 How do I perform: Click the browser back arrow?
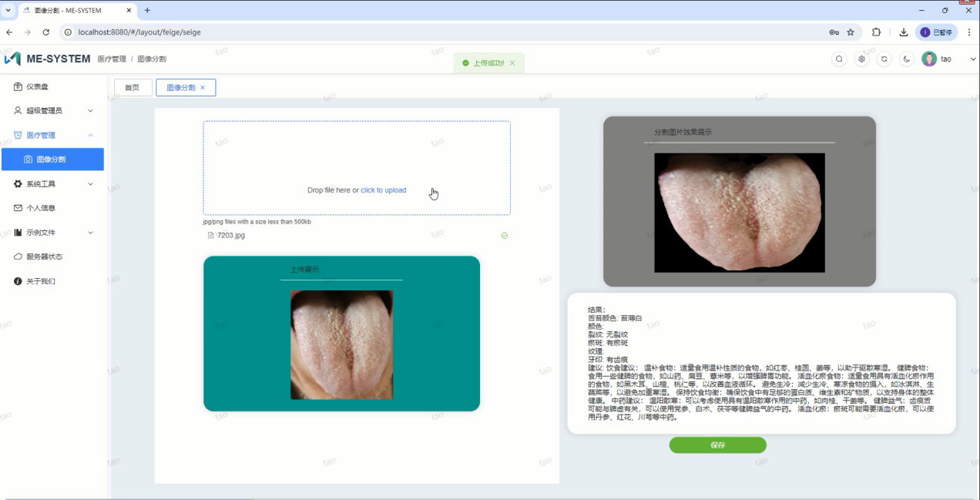[x=9, y=32]
